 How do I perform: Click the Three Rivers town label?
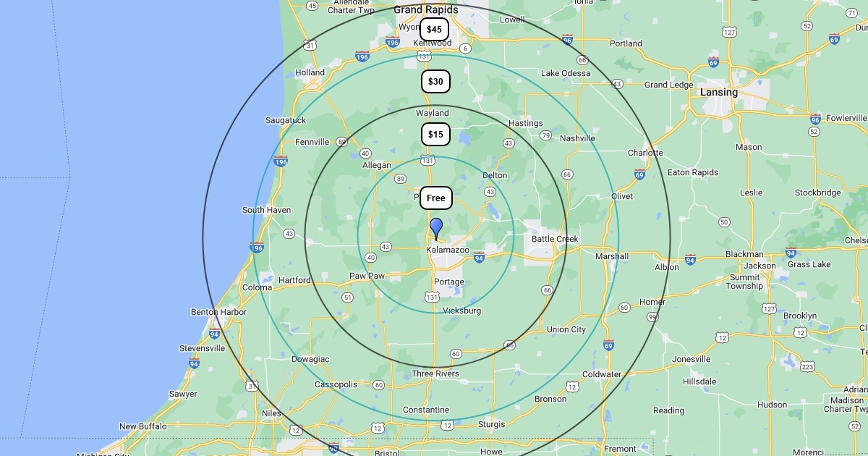point(435,373)
